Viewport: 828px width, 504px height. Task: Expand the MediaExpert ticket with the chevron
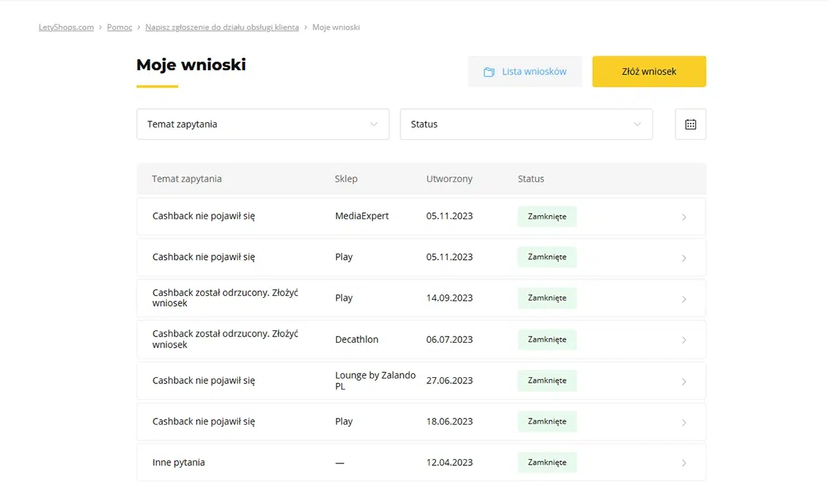(684, 216)
